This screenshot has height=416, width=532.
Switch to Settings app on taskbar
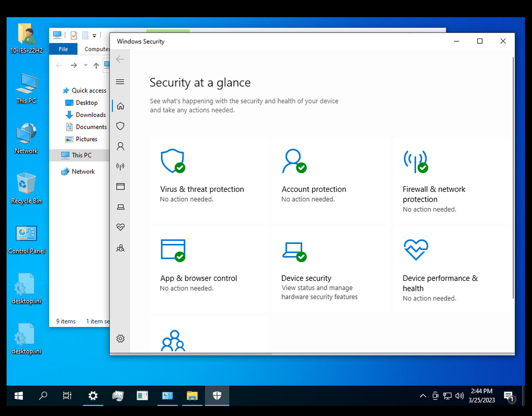click(x=93, y=396)
